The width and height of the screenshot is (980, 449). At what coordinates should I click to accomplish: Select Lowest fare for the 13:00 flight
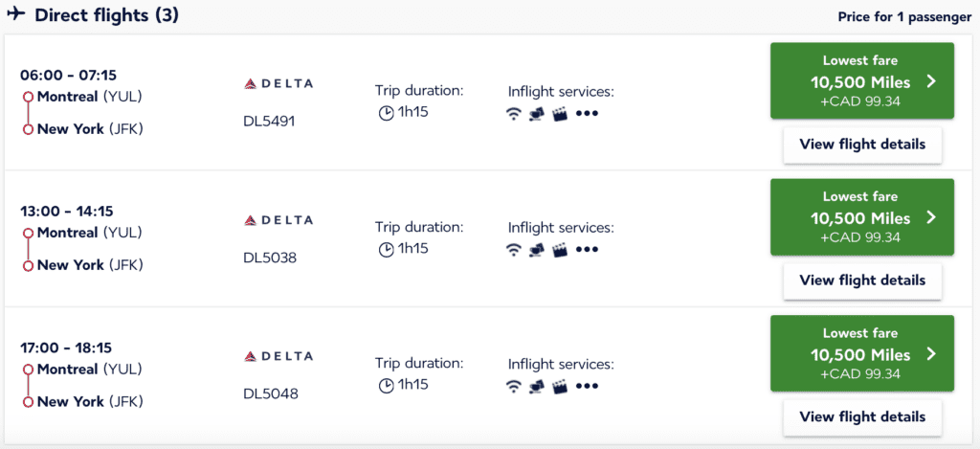click(861, 217)
